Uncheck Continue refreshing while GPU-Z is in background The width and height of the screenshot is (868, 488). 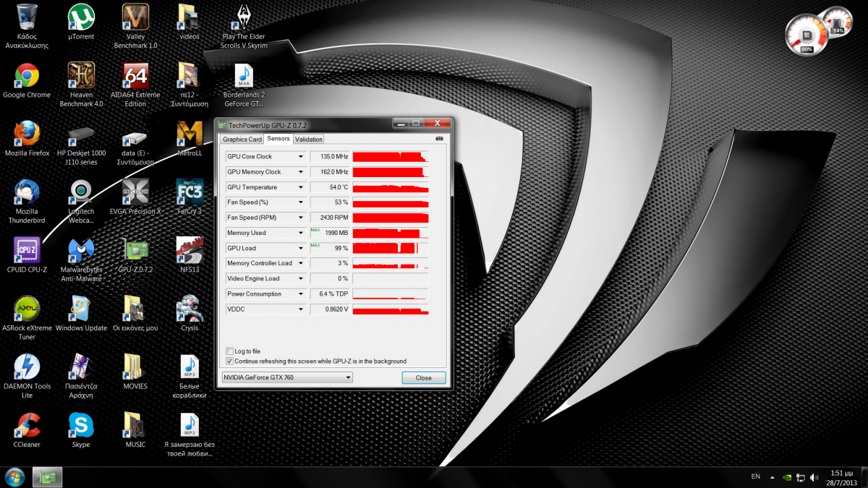click(230, 361)
